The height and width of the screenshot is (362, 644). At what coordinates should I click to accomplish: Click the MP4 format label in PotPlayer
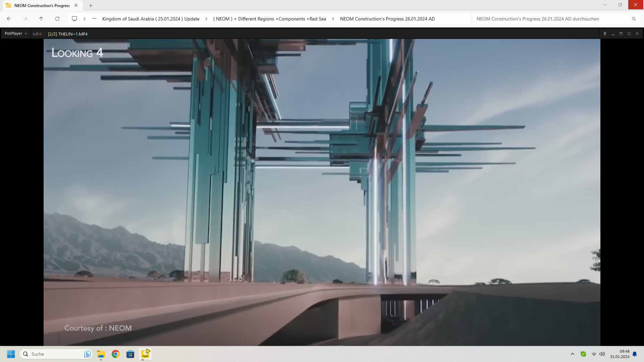(37, 34)
